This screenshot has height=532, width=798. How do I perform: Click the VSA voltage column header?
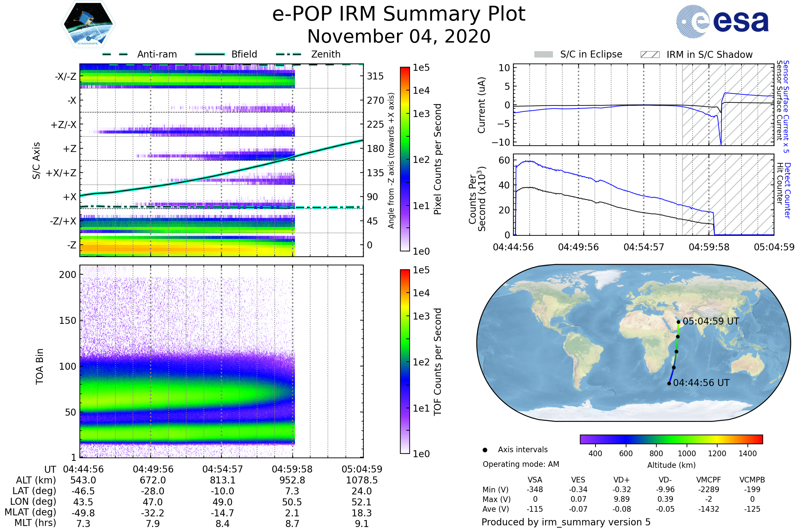[x=535, y=480]
